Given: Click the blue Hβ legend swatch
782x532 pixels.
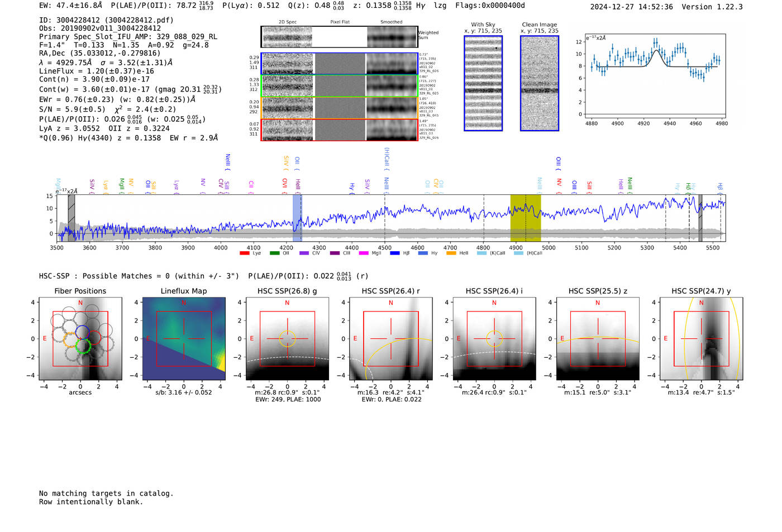Looking at the screenshot, I should click(395, 253).
